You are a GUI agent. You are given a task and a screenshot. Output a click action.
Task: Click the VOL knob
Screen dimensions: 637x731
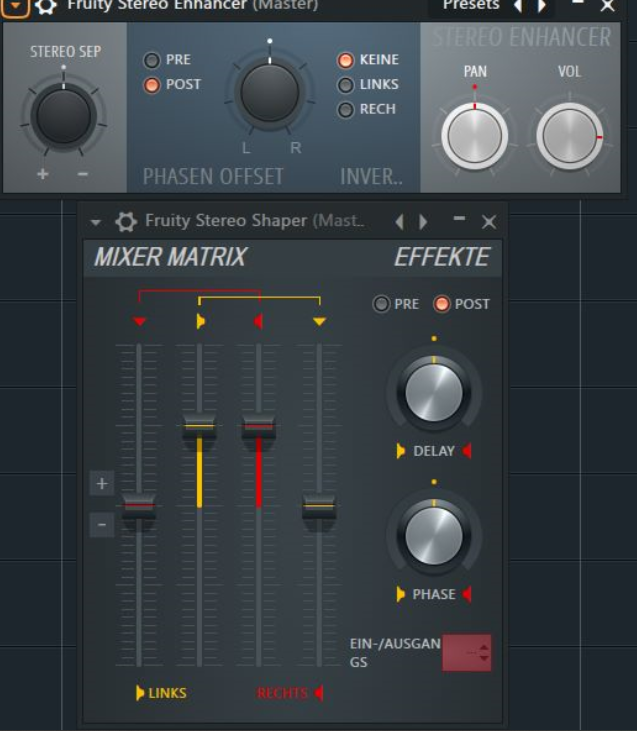click(569, 136)
